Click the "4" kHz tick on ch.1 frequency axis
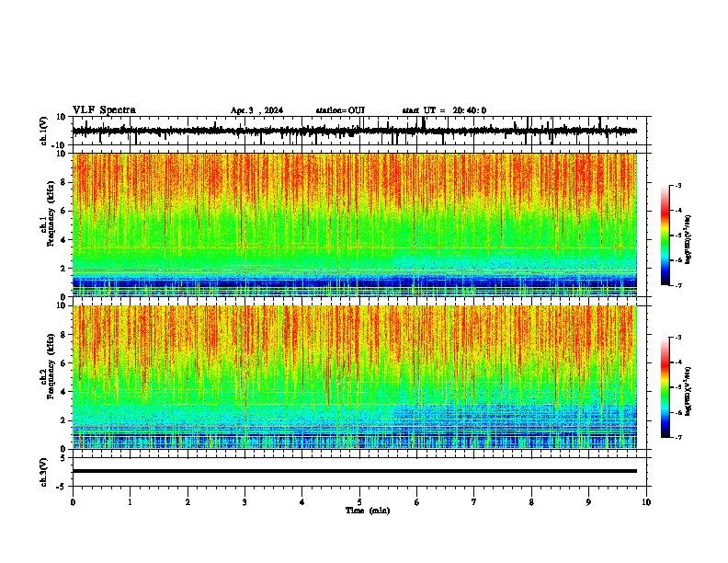The width and height of the screenshot is (728, 563). 63,240
